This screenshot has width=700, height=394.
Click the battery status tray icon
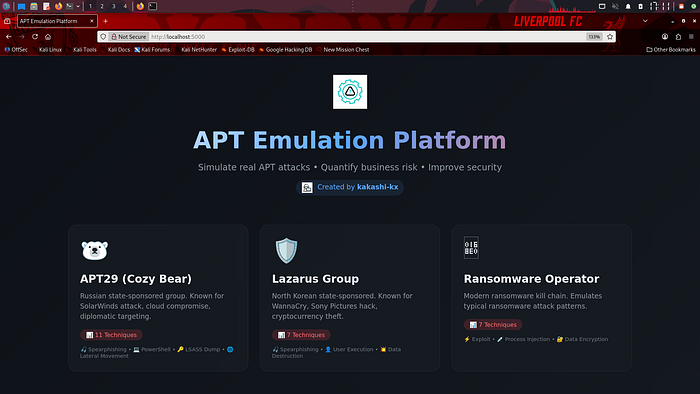[641, 6]
